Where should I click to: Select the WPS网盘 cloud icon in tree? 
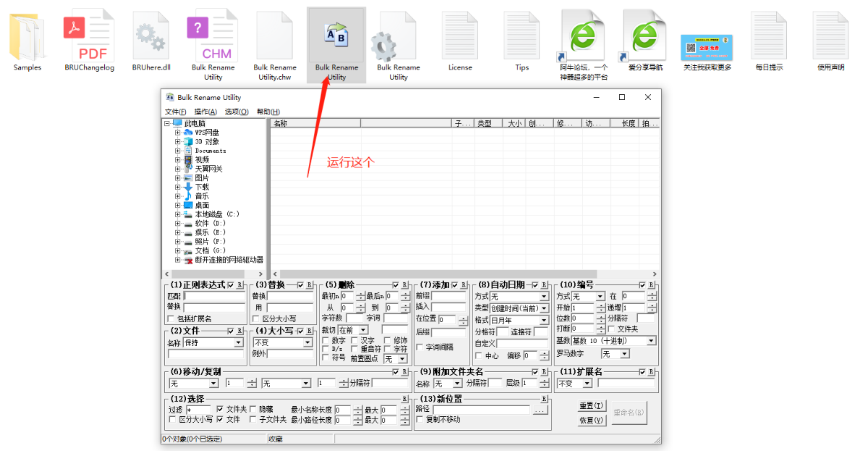(188, 132)
